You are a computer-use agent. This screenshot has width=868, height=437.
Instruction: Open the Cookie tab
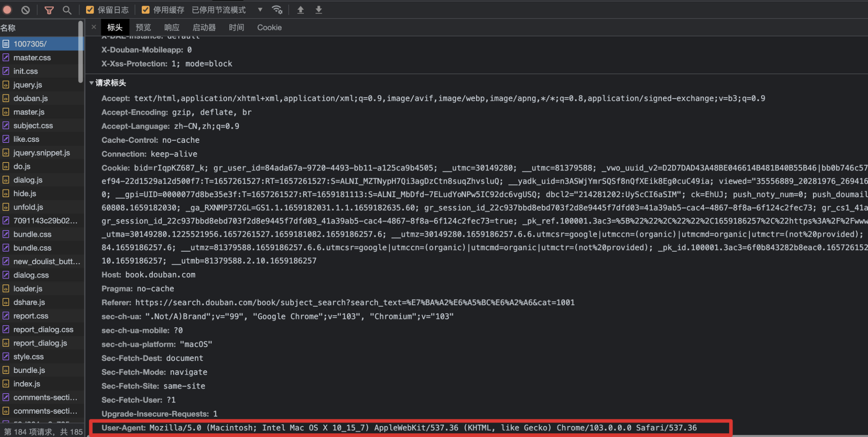click(269, 28)
